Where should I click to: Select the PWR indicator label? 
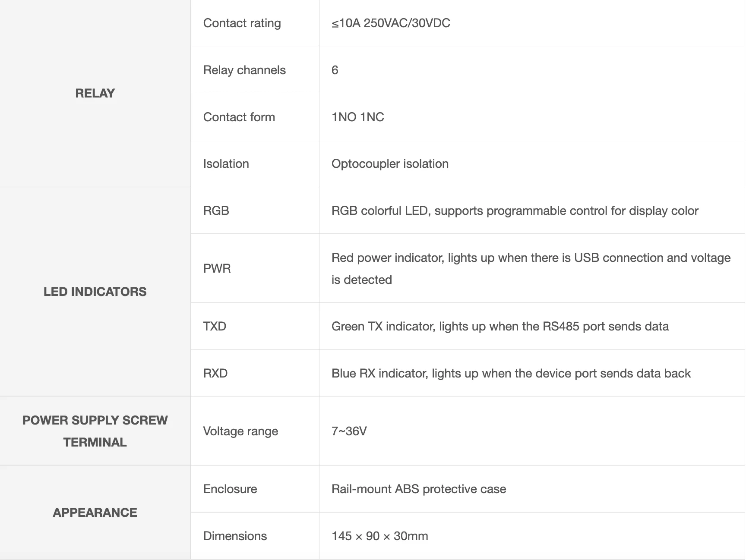pos(217,268)
